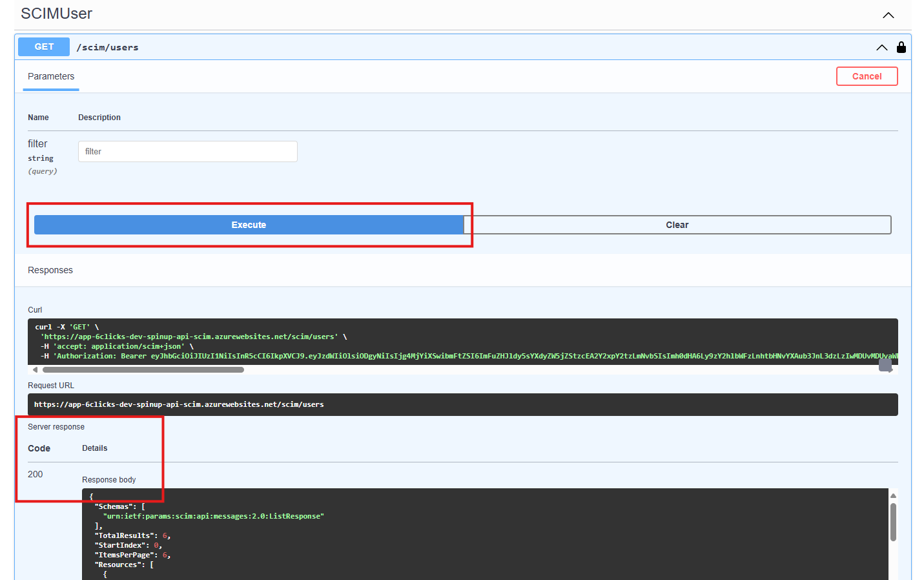The height and width of the screenshot is (580, 924).
Task: Open the authorization lock icon
Action: 901,47
